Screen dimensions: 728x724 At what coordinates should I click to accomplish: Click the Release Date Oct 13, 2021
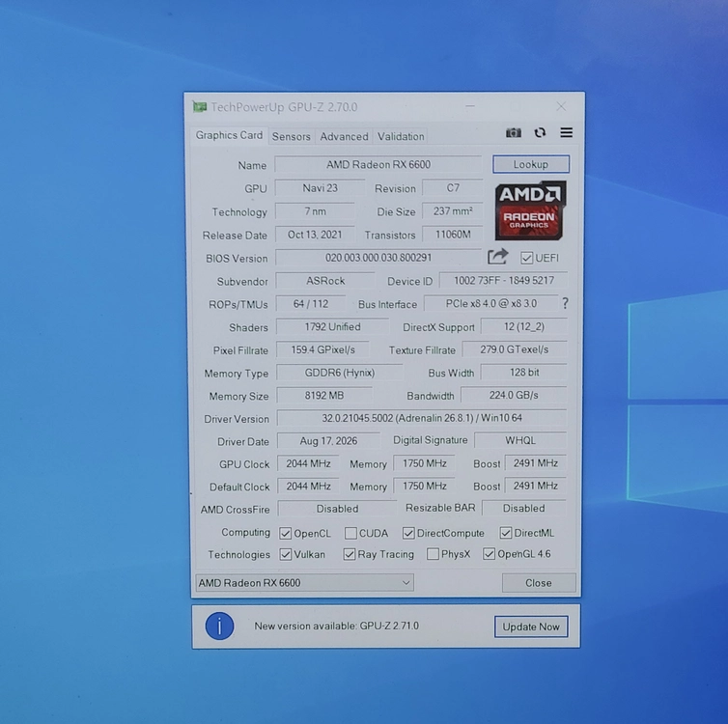click(315, 235)
